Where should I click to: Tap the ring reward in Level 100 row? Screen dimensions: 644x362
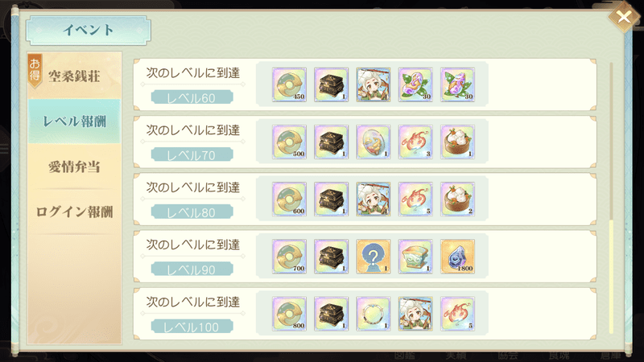click(x=373, y=314)
